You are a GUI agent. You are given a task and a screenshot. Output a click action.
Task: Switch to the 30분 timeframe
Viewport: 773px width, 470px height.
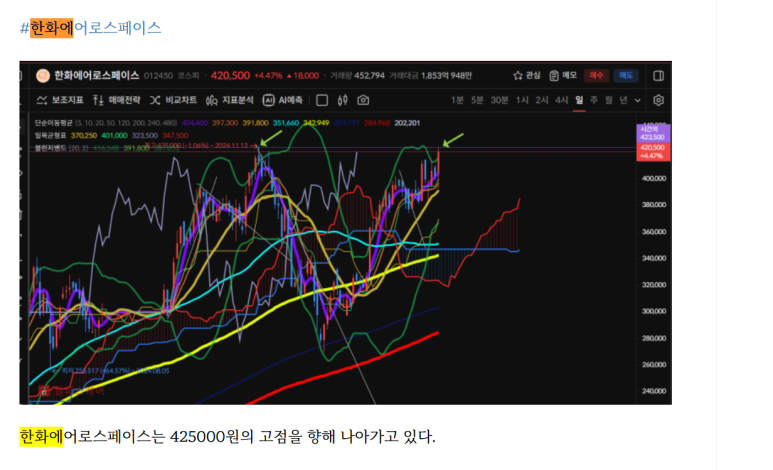pos(499,100)
